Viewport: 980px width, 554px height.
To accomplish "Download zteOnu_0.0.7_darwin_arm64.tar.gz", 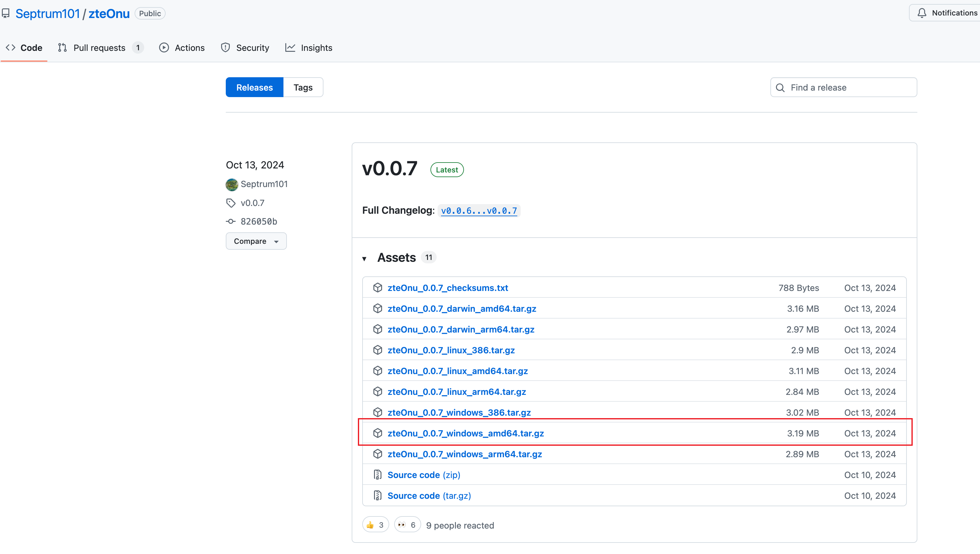I will click(x=461, y=329).
